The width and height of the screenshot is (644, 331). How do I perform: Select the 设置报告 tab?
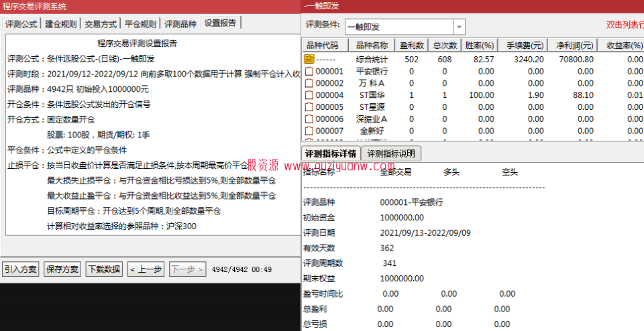[221, 23]
